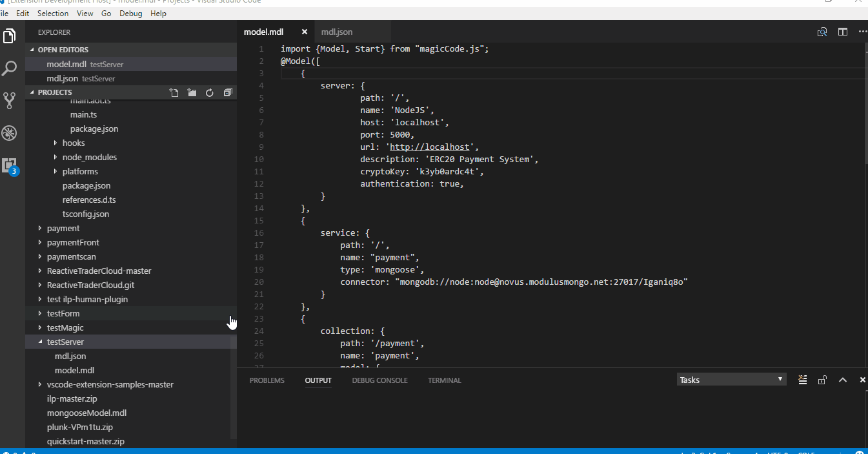Image resolution: width=868 pixels, height=454 pixels.
Task: Expand the ReactiveTraderCloud.git folder
Action: pyautogui.click(x=131, y=285)
